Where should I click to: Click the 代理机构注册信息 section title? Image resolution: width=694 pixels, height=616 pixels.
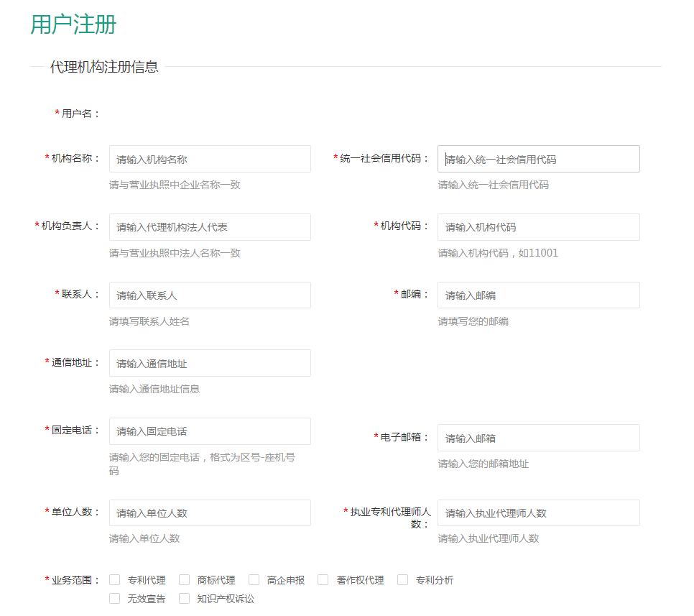[104, 67]
